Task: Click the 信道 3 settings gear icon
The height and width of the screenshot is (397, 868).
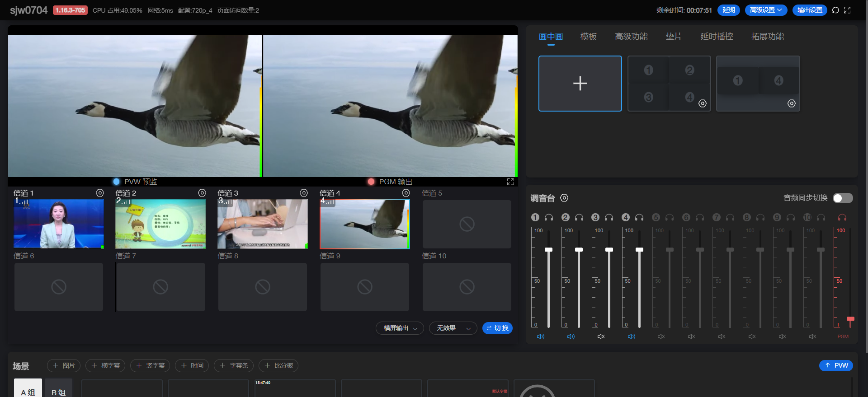Action: (304, 193)
